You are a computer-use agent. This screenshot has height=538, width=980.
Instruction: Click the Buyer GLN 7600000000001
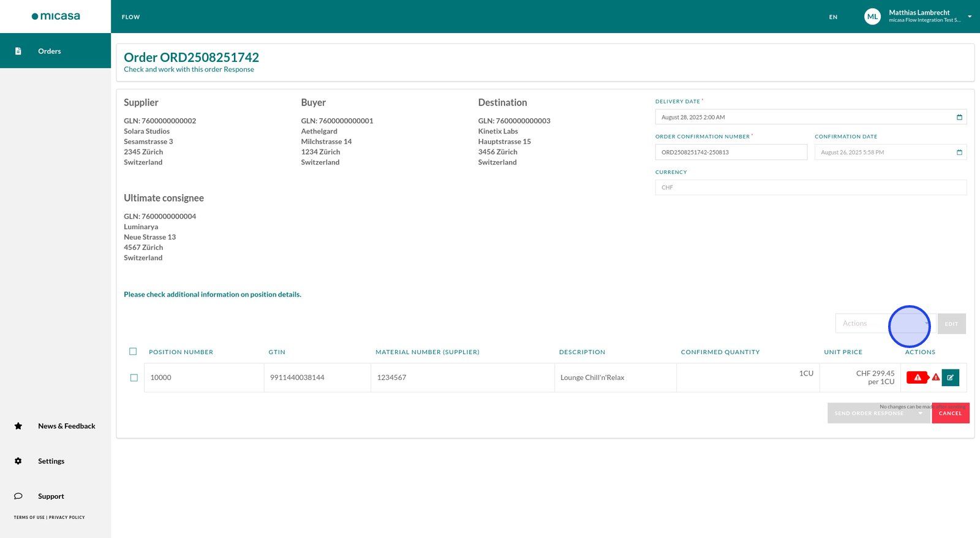(x=337, y=121)
